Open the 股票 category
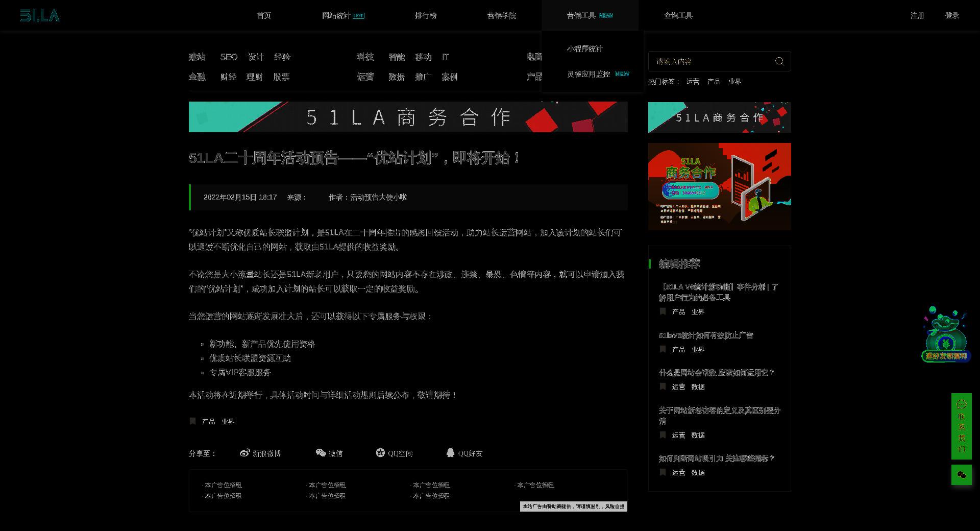This screenshot has width=980, height=531. point(281,77)
